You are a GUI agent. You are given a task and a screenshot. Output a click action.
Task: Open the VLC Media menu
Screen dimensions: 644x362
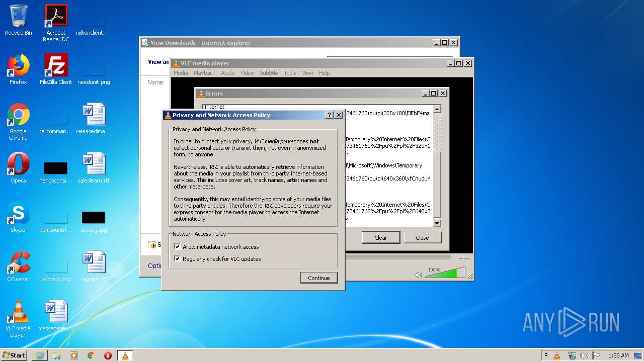pos(181,73)
